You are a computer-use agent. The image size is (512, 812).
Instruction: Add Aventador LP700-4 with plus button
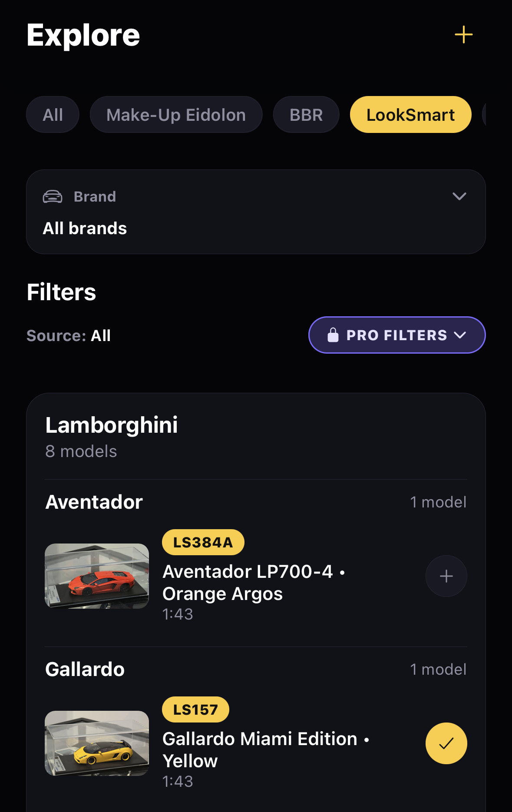coord(446,576)
